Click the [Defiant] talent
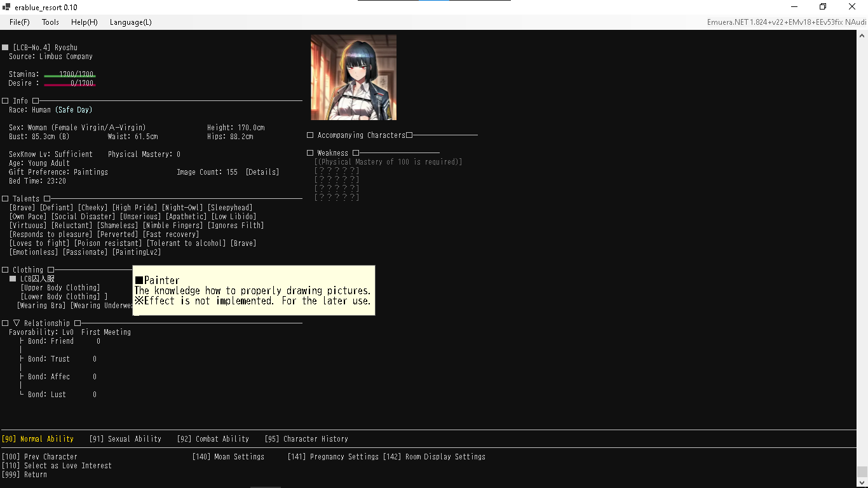Screen dimensions: 868x488 pos(57,208)
